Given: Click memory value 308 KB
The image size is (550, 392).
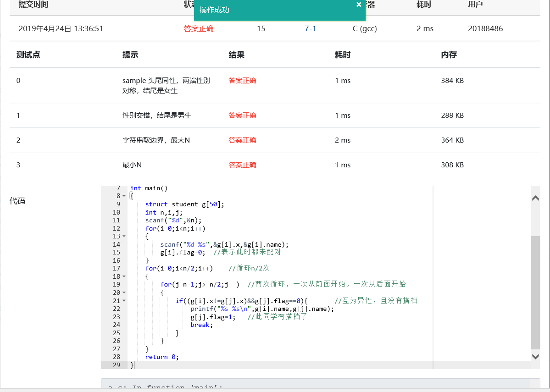Looking at the screenshot, I should click(x=452, y=165).
